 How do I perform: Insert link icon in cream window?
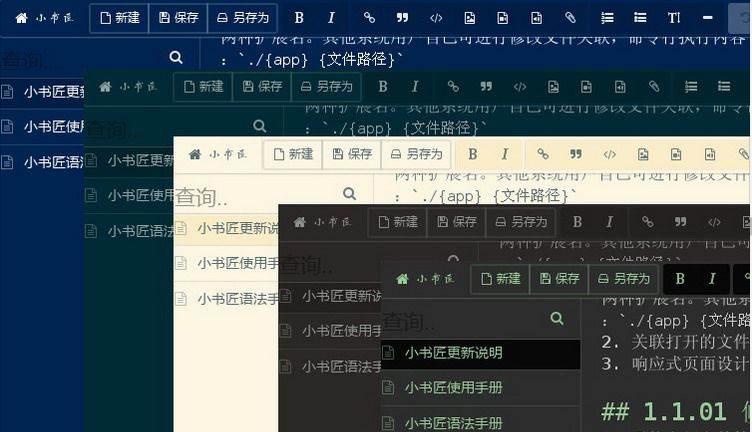pos(542,154)
